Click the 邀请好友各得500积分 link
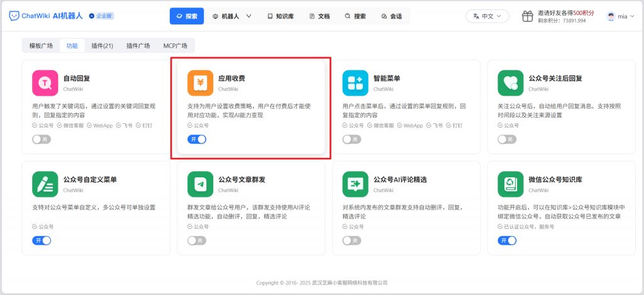The height and width of the screenshot is (295, 644). pyautogui.click(x=566, y=13)
